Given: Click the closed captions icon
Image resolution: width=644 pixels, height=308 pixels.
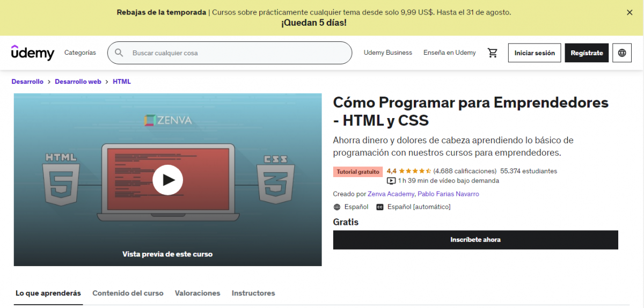Looking at the screenshot, I should tap(380, 207).
